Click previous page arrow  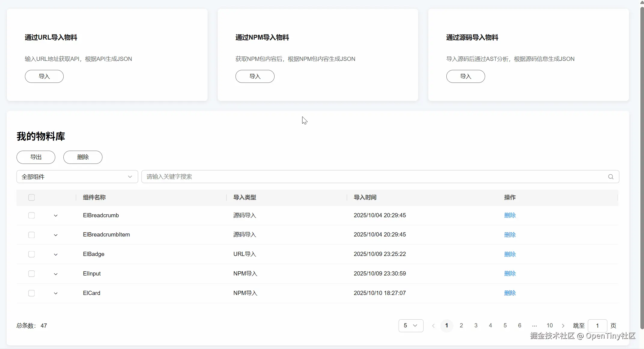coord(433,326)
